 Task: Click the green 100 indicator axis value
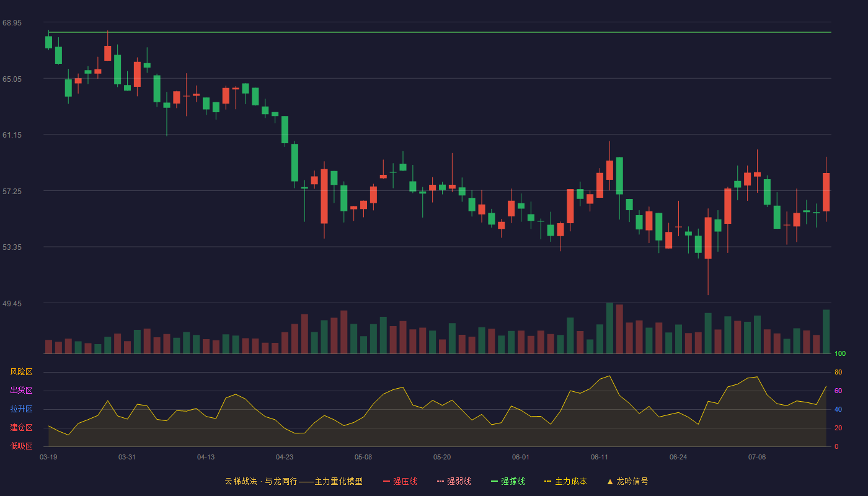840,353
